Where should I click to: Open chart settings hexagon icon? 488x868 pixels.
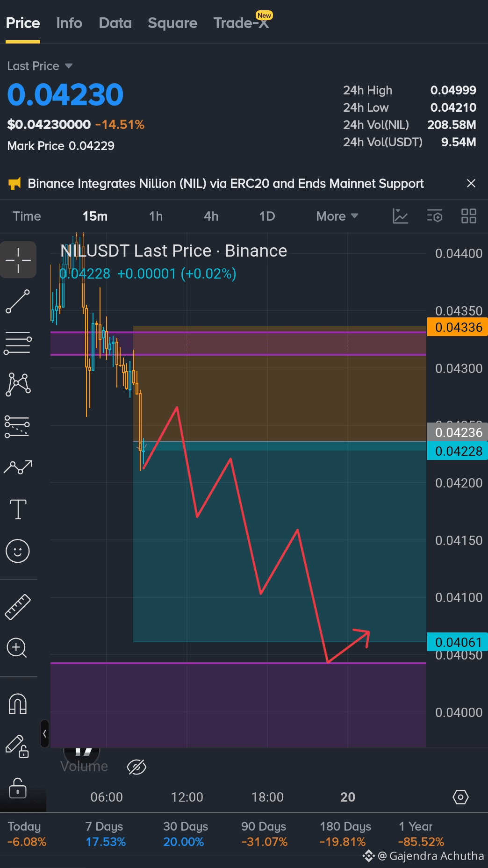[460, 797]
